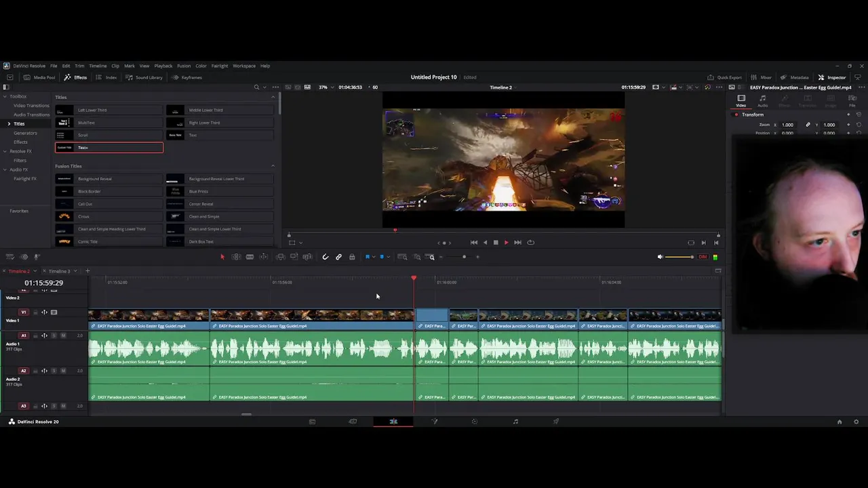Open the File menu
Viewport: 868px width, 488px height.
[54, 66]
